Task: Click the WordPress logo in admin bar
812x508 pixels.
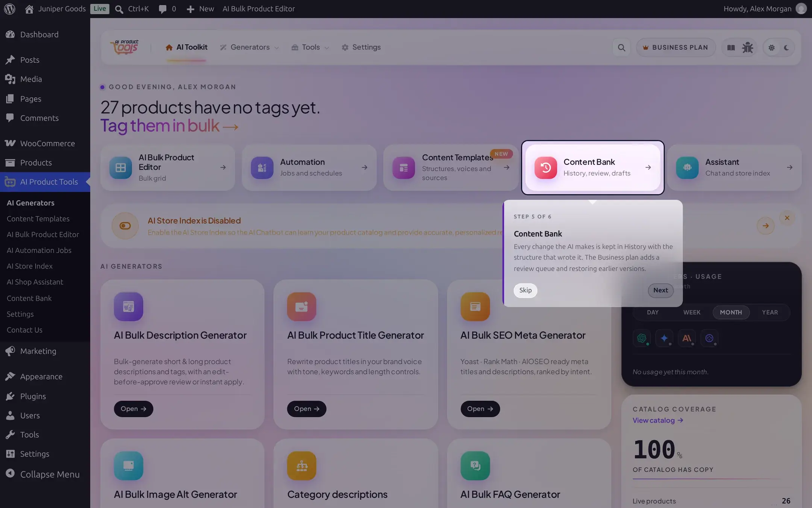Action: click(x=9, y=9)
